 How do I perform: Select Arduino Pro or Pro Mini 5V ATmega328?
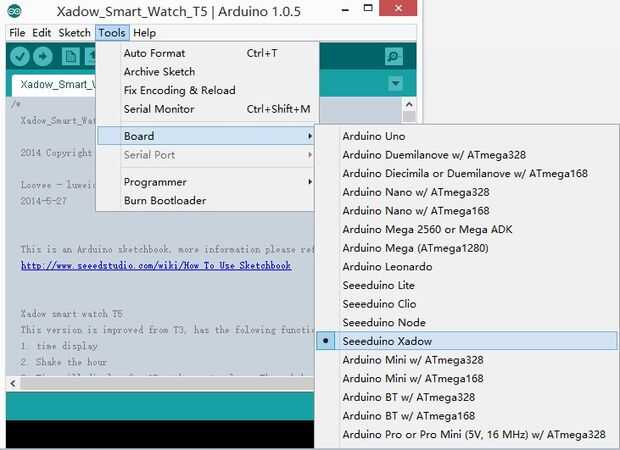[x=467, y=434]
